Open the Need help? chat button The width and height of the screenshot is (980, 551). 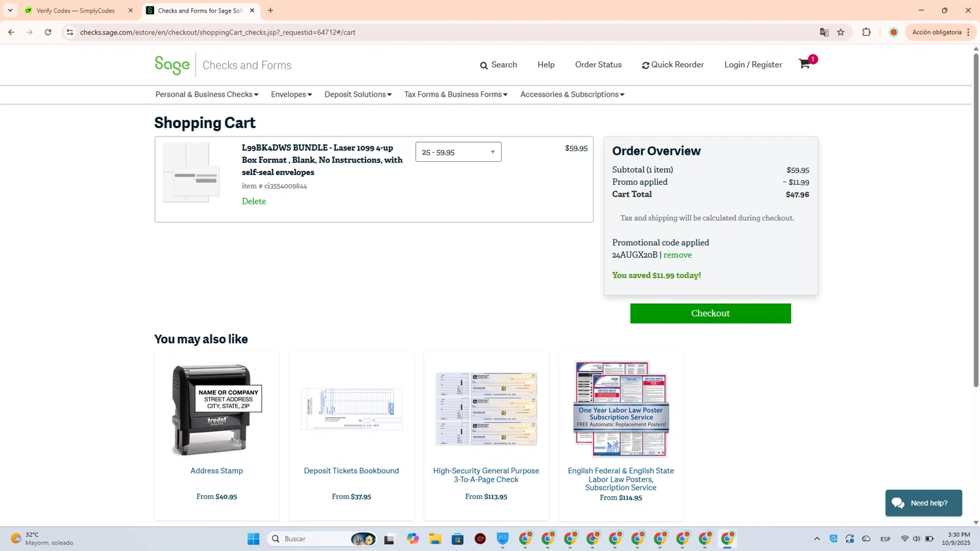(924, 503)
